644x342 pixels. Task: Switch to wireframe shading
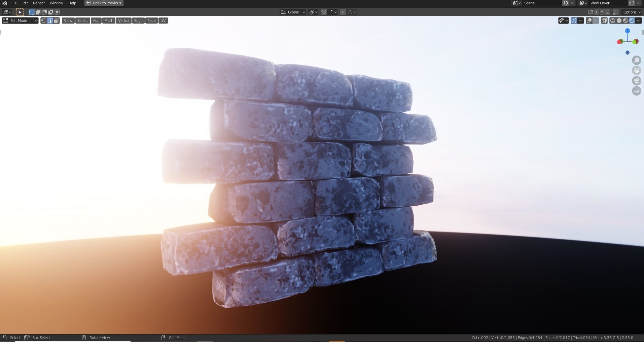tap(613, 21)
